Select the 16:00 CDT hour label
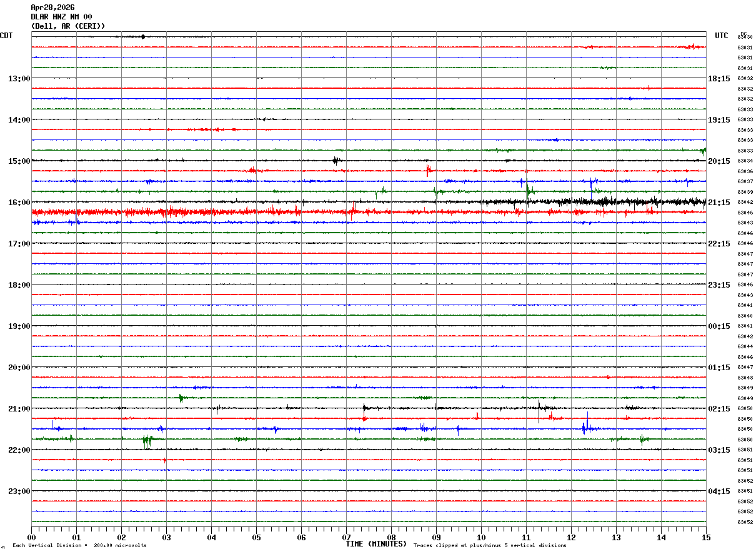The height and width of the screenshot is (554, 756). [19, 203]
